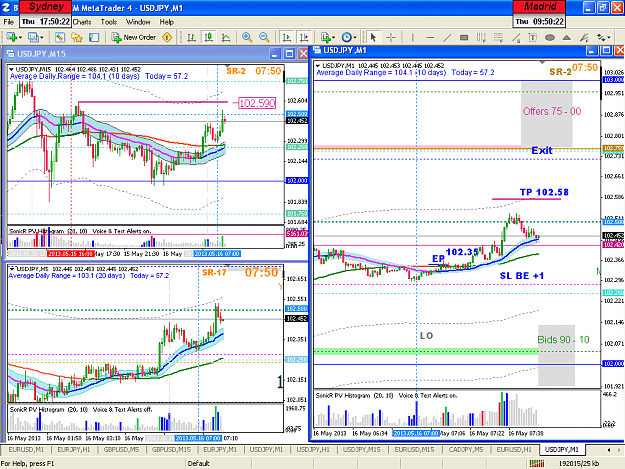
Task: Select the equidistant channel tool
Action: point(481,37)
